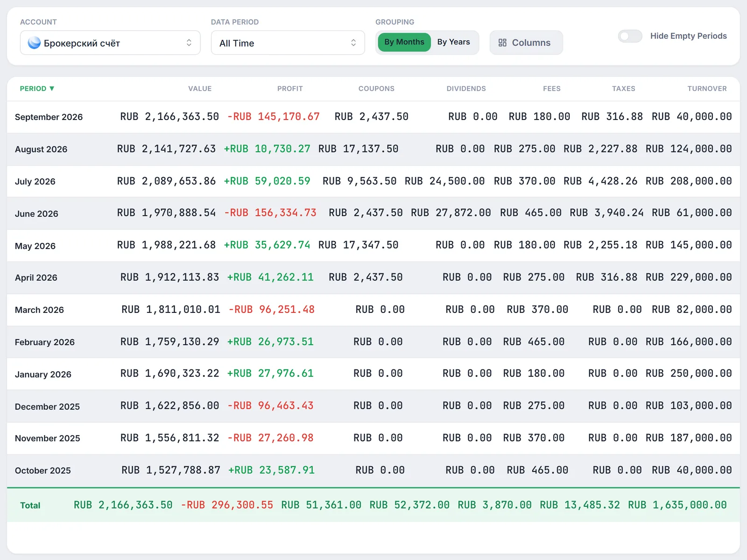The width and height of the screenshot is (747, 560).
Task: Click the Columns grid icon
Action: coord(502,43)
